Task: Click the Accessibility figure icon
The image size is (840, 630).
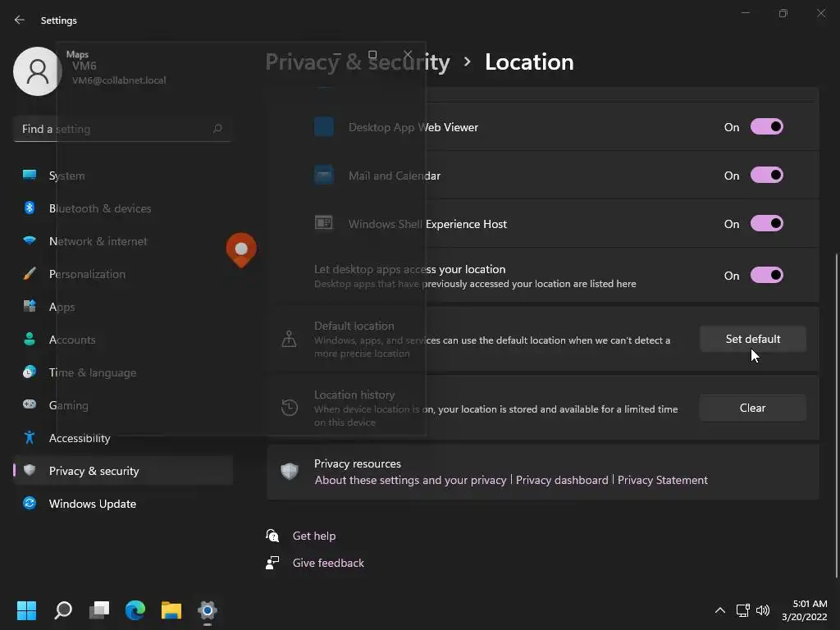Action: 30,437
